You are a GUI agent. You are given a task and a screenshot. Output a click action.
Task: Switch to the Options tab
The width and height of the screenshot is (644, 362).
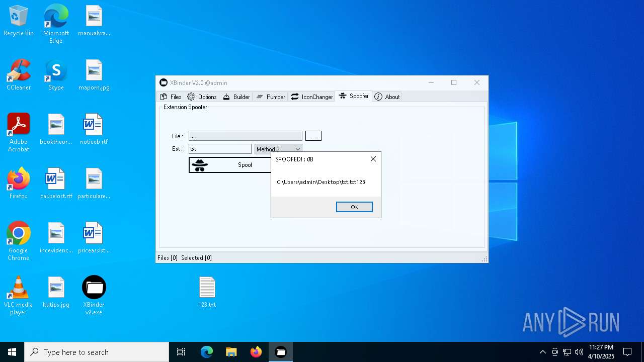click(202, 97)
